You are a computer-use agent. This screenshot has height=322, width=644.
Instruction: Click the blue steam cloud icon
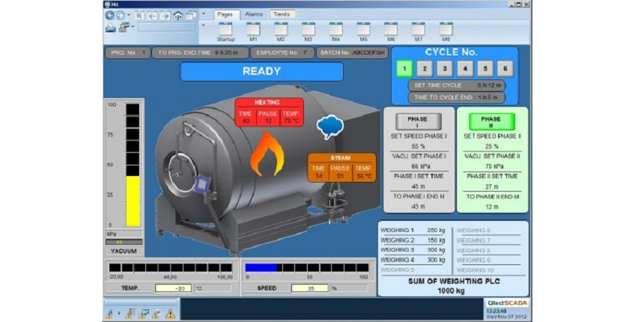(329, 127)
